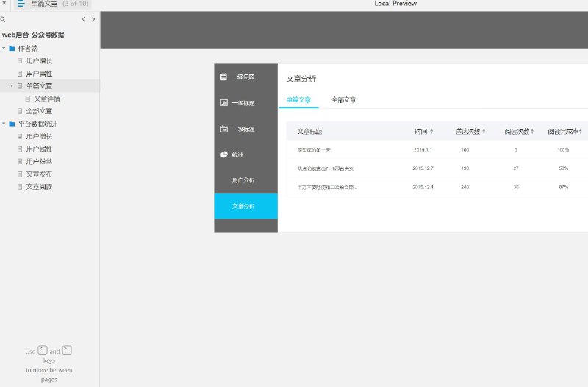Click the 190 value in 送达次数 column
This screenshot has height=387, width=588.
point(465,168)
